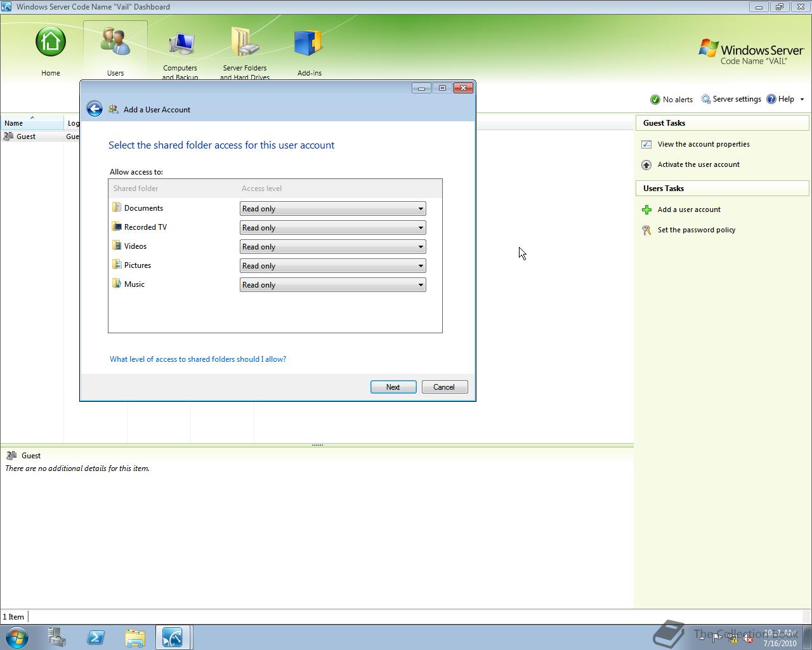
Task: Click the Cancel button
Action: [444, 387]
